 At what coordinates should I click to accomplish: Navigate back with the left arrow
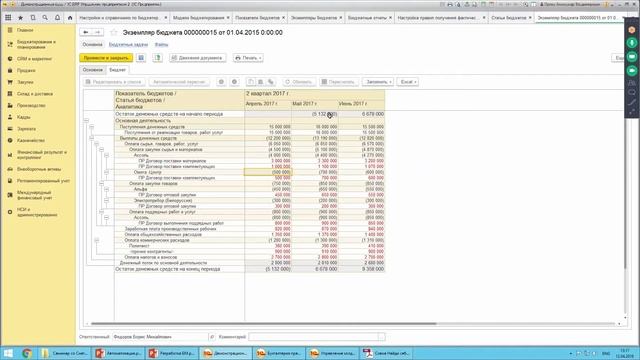tap(86, 32)
